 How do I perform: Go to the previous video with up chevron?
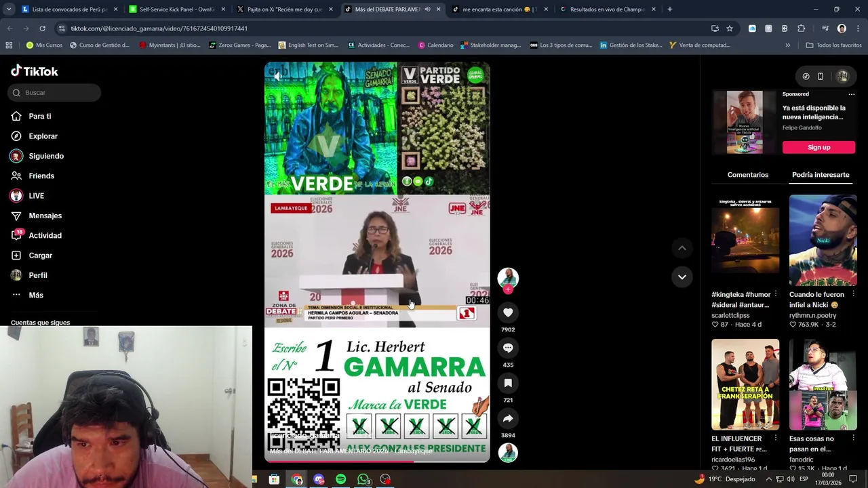682,248
